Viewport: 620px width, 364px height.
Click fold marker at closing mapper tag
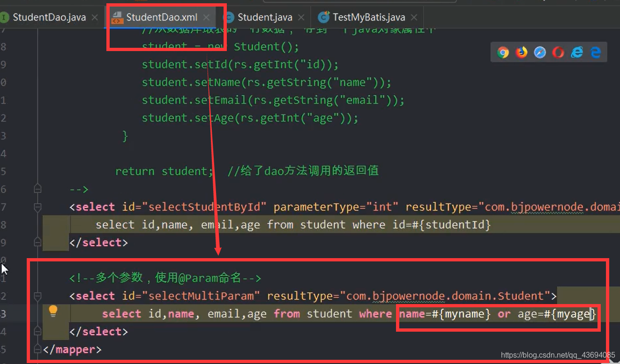[37, 349]
